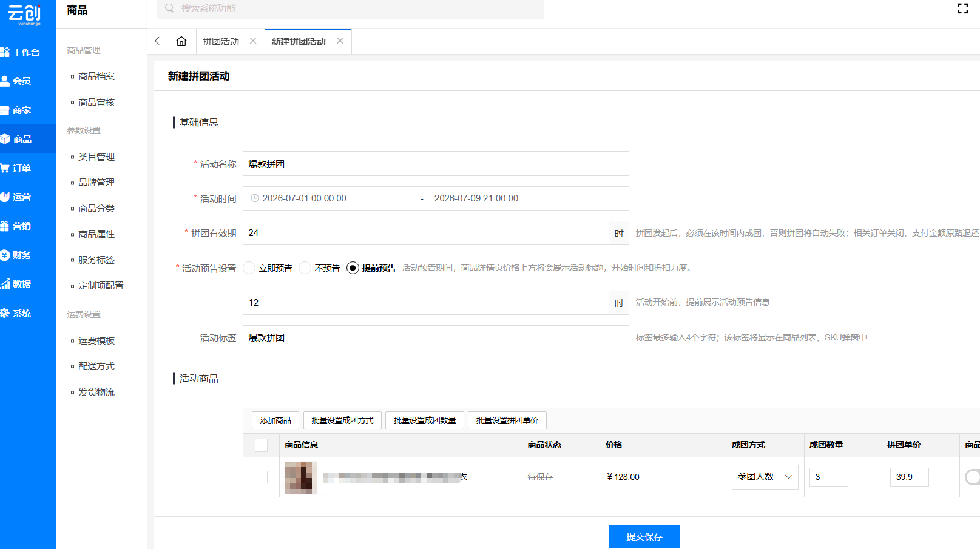Click the 添加商品 button
980x549 pixels.
tap(275, 420)
